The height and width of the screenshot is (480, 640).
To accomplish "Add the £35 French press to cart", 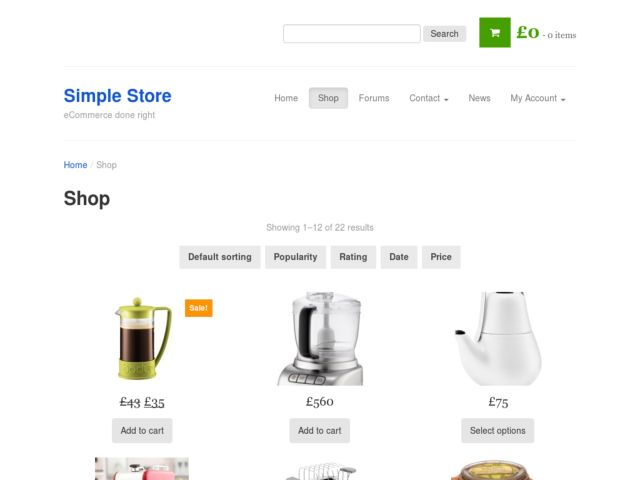I will 142,431.
